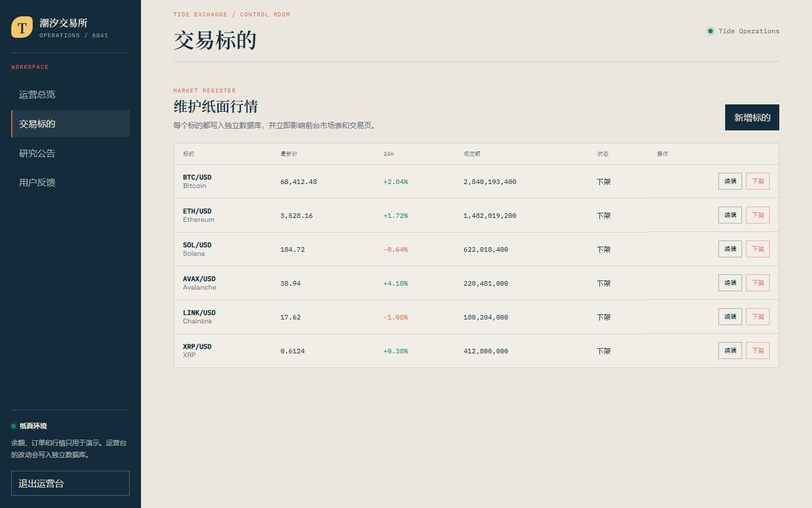The width and height of the screenshot is (812, 508).
Task: Delist ETH/USD with red 下架 button
Action: 758,215
